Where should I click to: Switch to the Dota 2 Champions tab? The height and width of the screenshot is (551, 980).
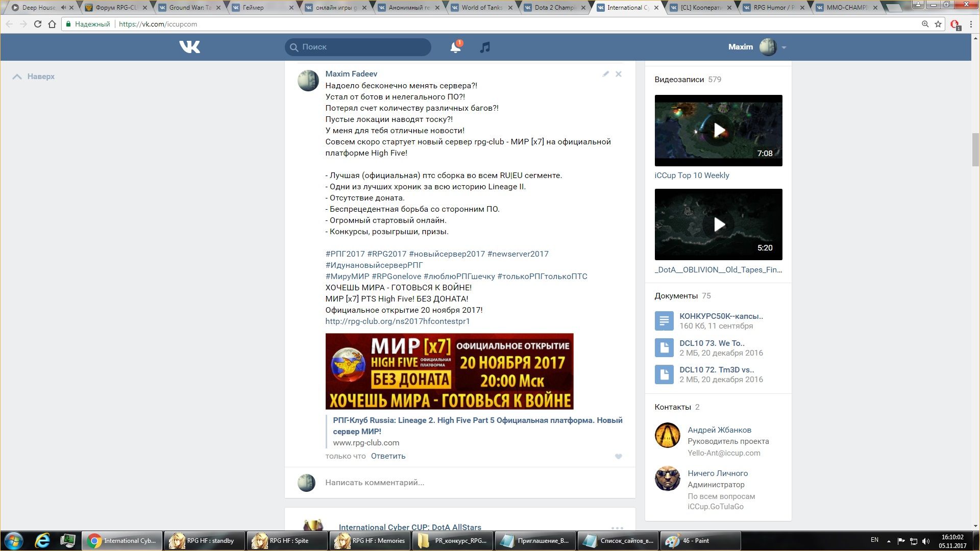pyautogui.click(x=555, y=8)
